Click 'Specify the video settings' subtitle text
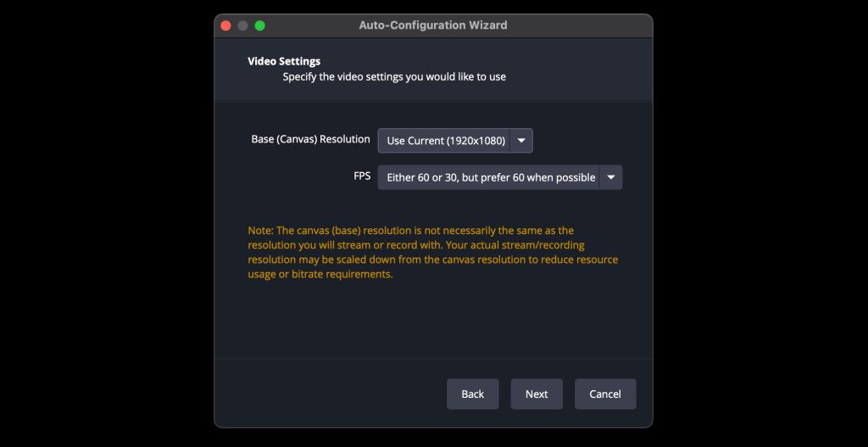 pos(394,77)
